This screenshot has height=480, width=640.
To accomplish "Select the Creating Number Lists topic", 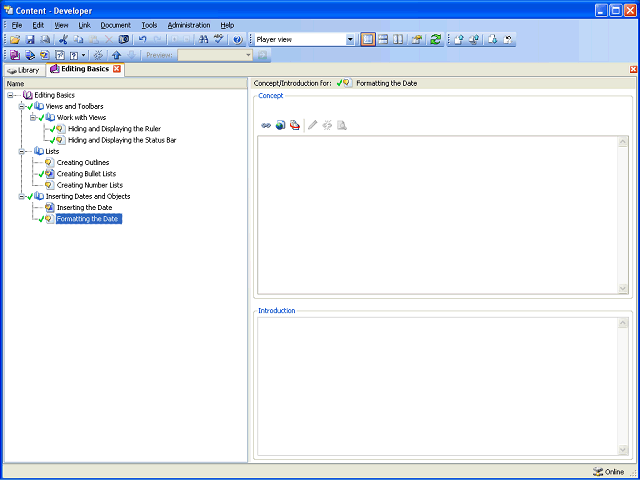I will click(90, 185).
